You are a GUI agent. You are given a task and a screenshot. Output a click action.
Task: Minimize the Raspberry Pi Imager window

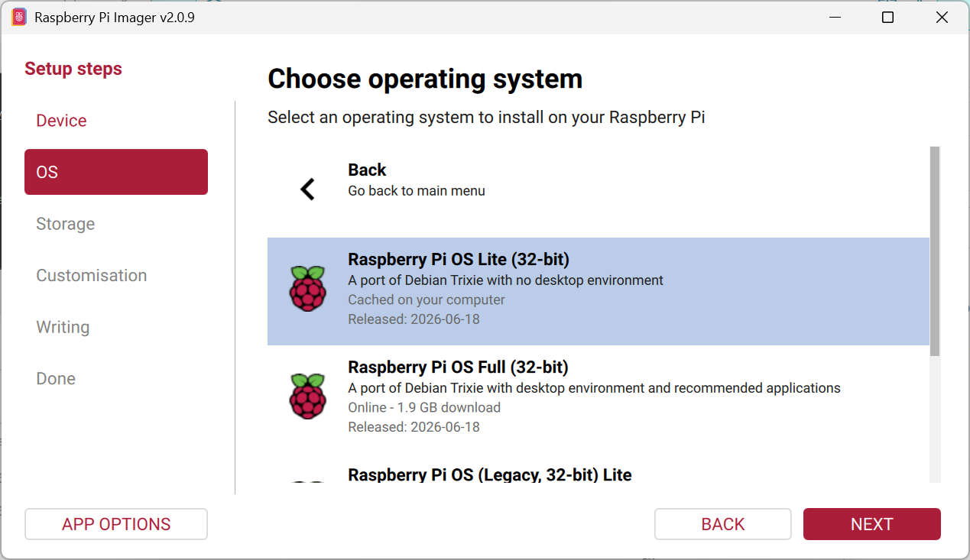click(833, 17)
